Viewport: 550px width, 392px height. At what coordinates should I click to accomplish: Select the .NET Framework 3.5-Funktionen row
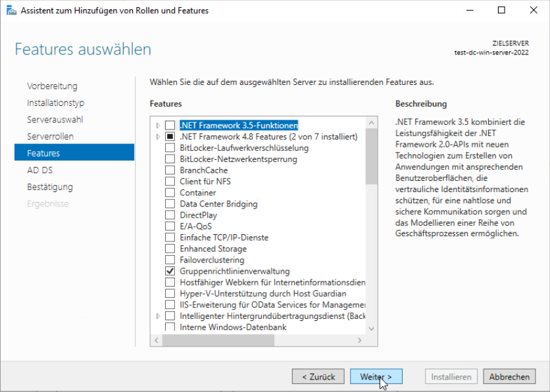239,125
